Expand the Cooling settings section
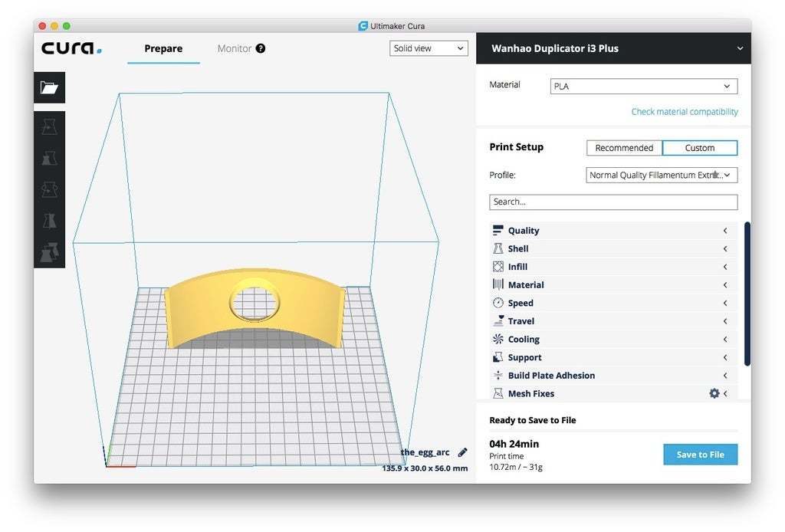 613,340
